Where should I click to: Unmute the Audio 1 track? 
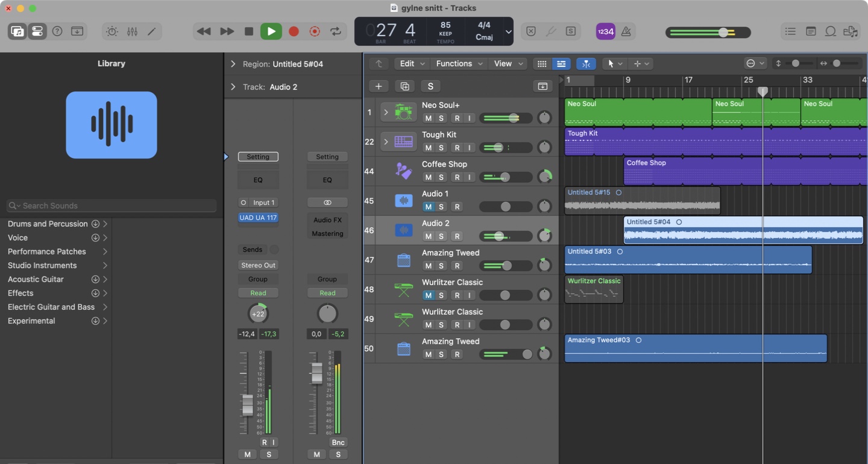coord(428,207)
